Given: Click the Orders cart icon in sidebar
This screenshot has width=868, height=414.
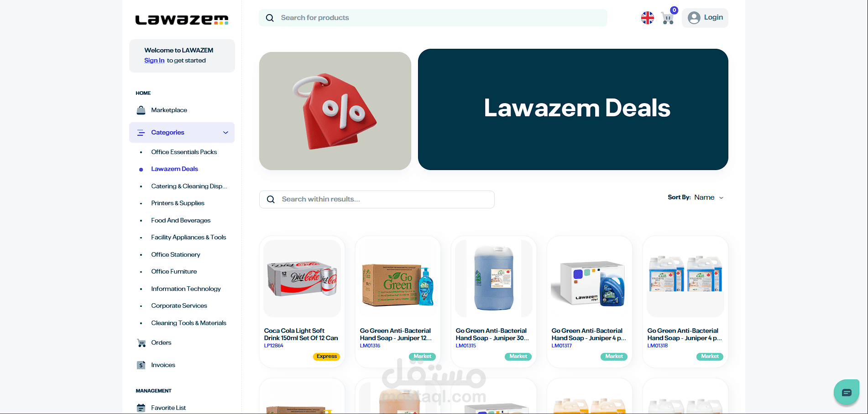Looking at the screenshot, I should tap(141, 343).
